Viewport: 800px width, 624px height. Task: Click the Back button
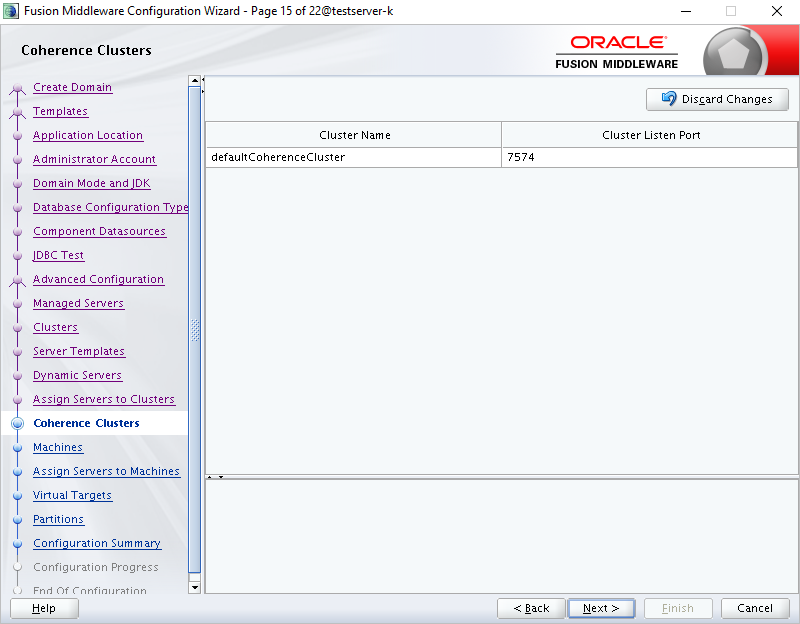[531, 608]
